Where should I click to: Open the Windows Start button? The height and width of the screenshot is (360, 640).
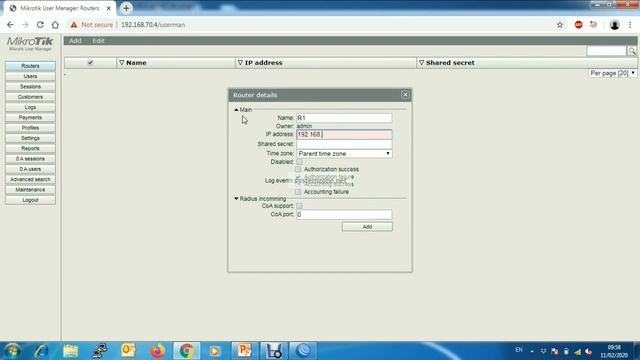pos(12,351)
